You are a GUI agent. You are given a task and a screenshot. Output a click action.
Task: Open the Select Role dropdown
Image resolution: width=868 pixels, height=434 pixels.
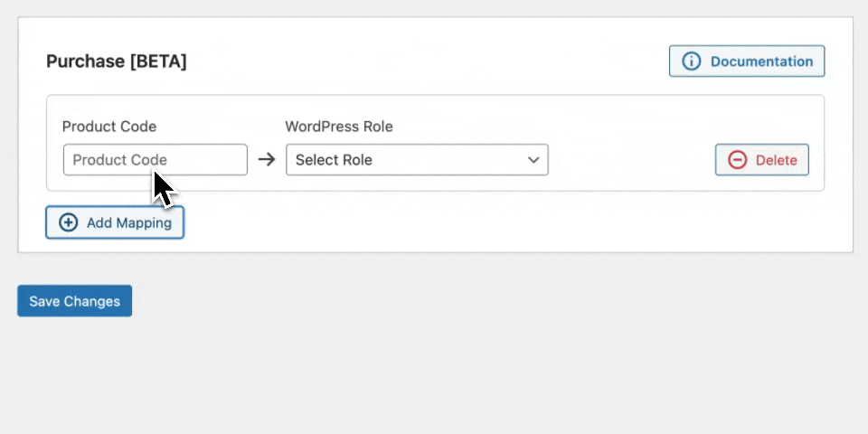416,160
